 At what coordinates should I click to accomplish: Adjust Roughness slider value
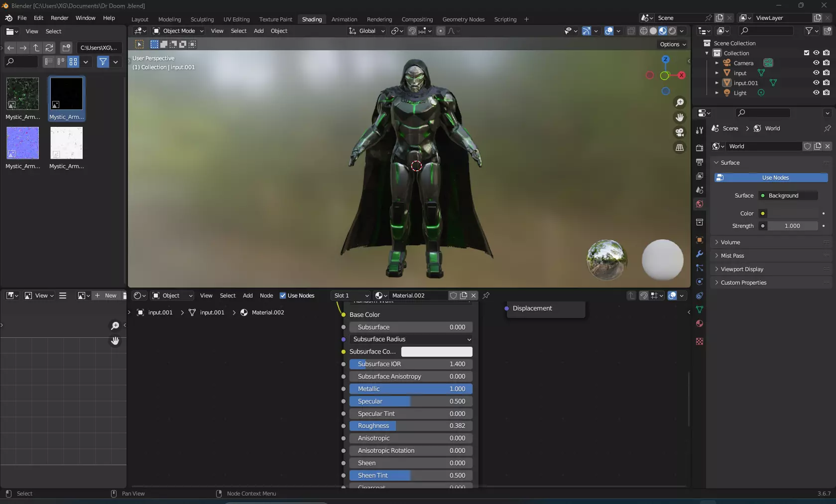coord(411,426)
